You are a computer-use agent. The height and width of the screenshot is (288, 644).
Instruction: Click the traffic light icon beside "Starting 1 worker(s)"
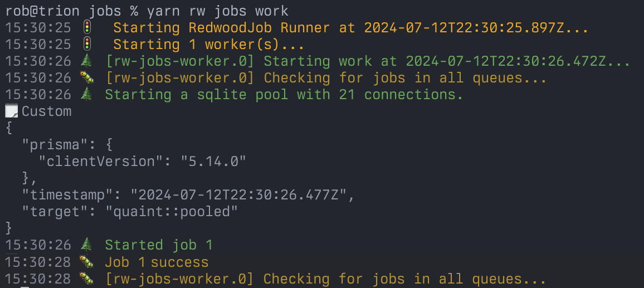[86, 44]
